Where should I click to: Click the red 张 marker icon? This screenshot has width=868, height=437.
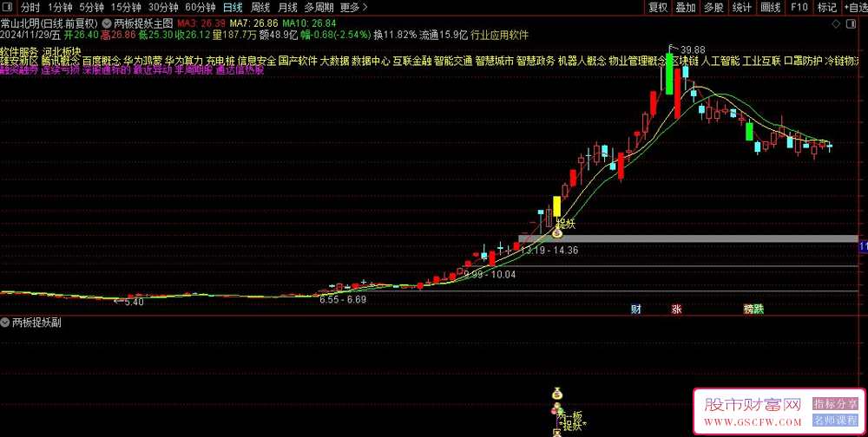[676, 310]
